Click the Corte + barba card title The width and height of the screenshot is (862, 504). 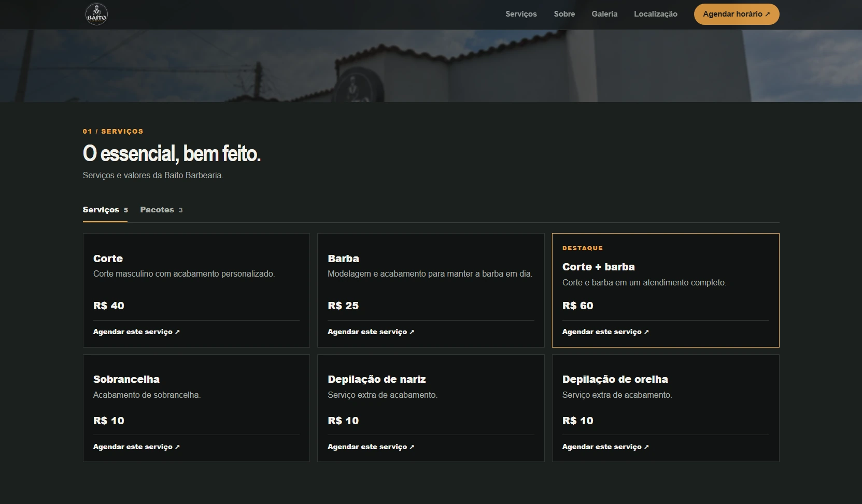(598, 267)
